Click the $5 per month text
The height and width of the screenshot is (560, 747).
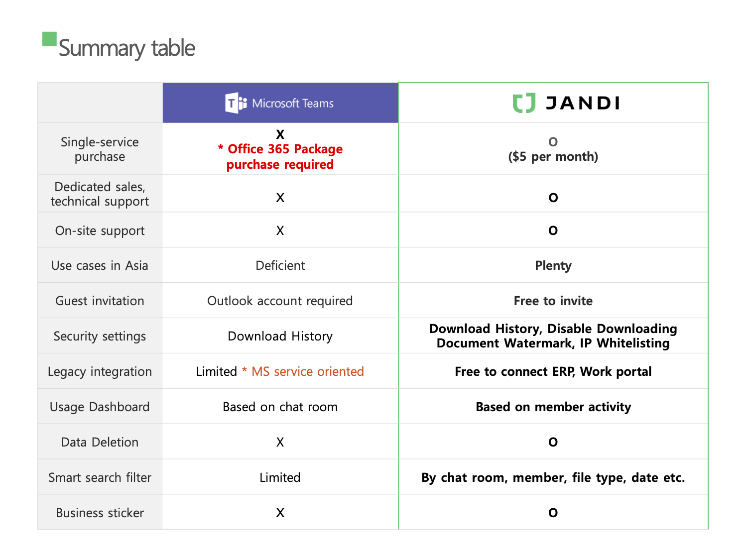(x=553, y=157)
